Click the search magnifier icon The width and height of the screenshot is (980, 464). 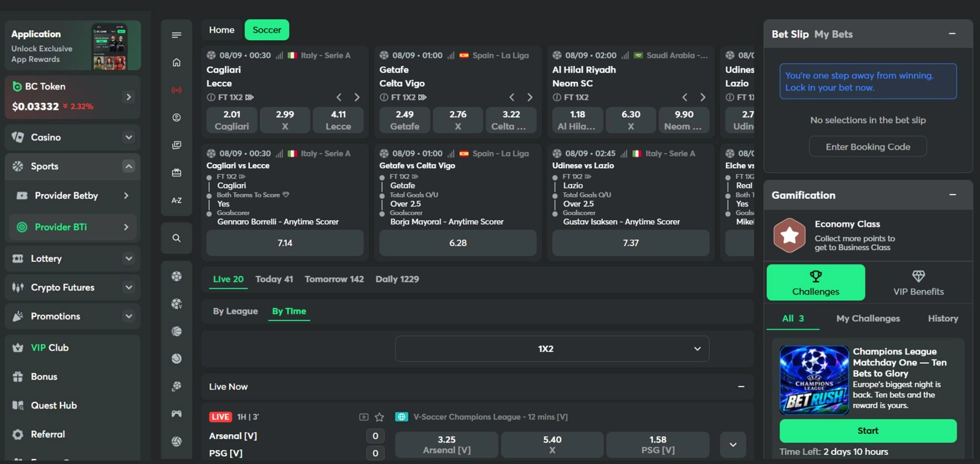pyautogui.click(x=177, y=238)
